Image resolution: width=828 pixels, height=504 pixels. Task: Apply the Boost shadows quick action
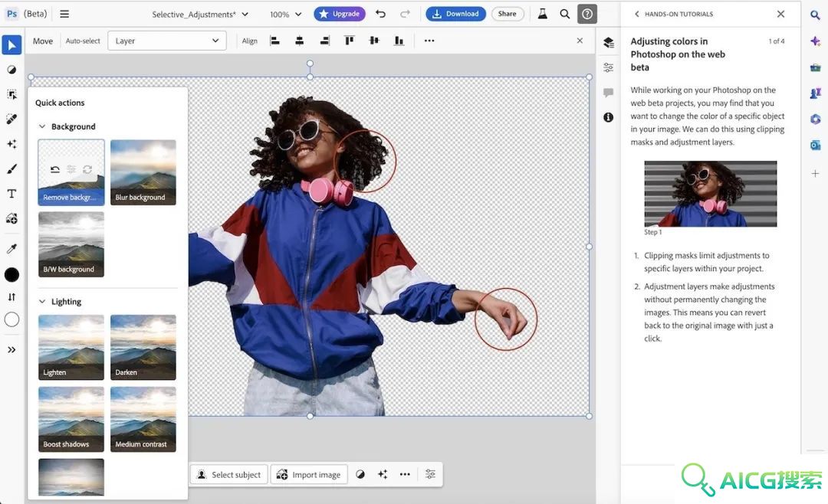[71, 420]
